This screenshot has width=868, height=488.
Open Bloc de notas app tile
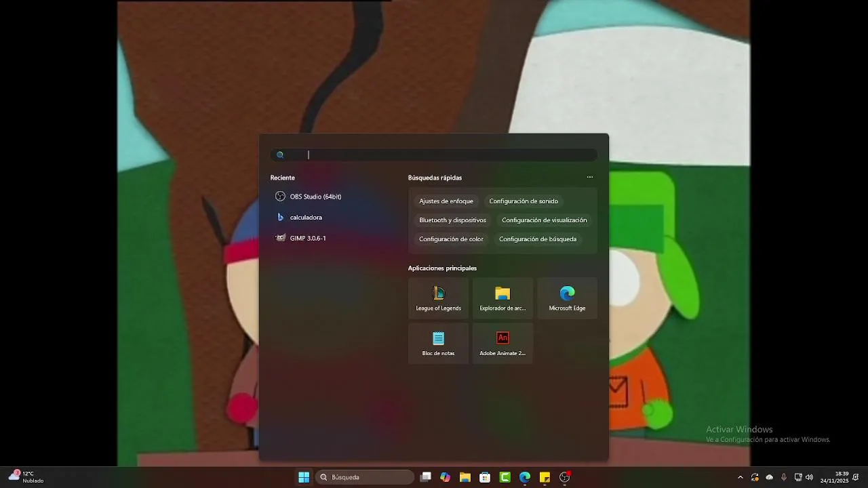[438, 343]
